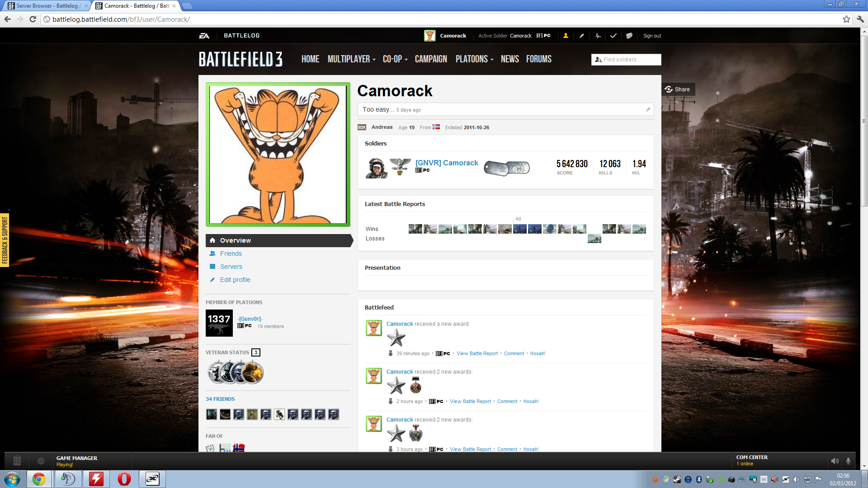Click the eagle medal in 3 hours ago entry
868x488 pixels.
click(x=415, y=433)
